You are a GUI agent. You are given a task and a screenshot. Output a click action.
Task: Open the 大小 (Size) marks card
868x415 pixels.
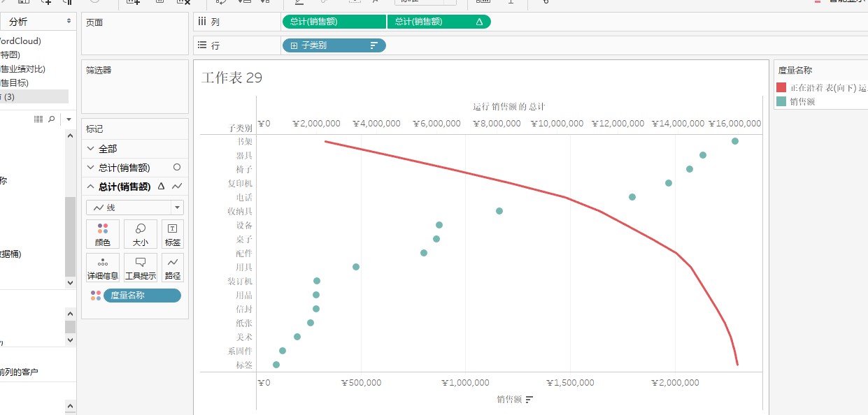[x=141, y=234]
